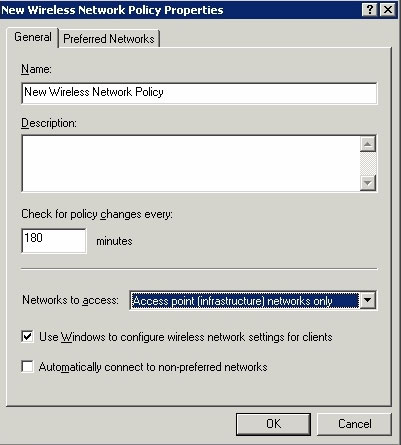
Task: Click into the Name text field
Action: click(199, 93)
